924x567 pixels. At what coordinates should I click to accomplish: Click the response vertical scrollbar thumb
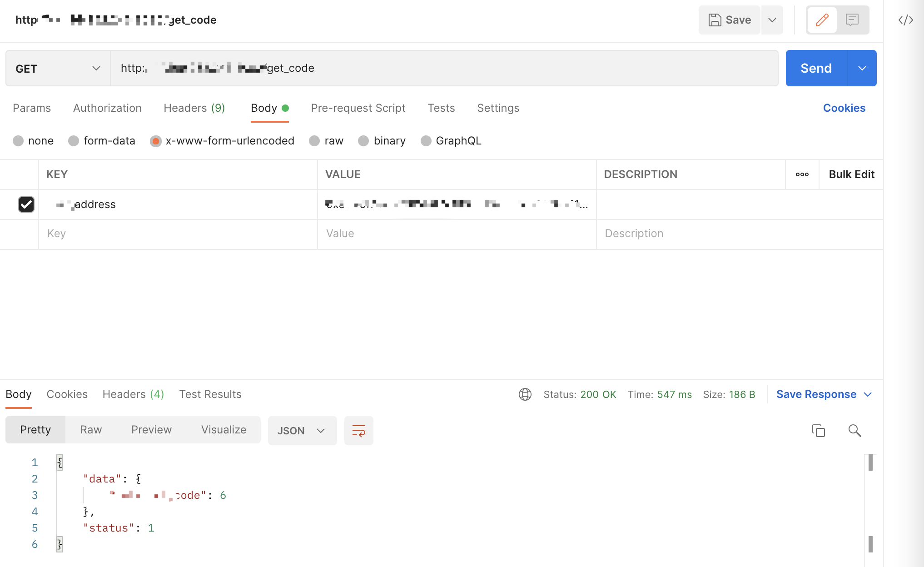point(870,463)
